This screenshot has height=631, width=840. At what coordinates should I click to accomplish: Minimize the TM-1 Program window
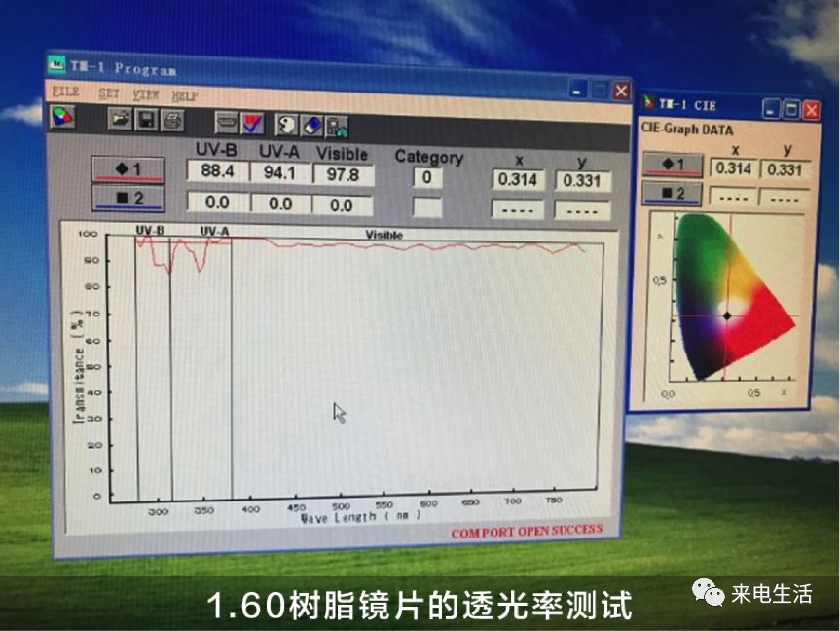click(577, 90)
